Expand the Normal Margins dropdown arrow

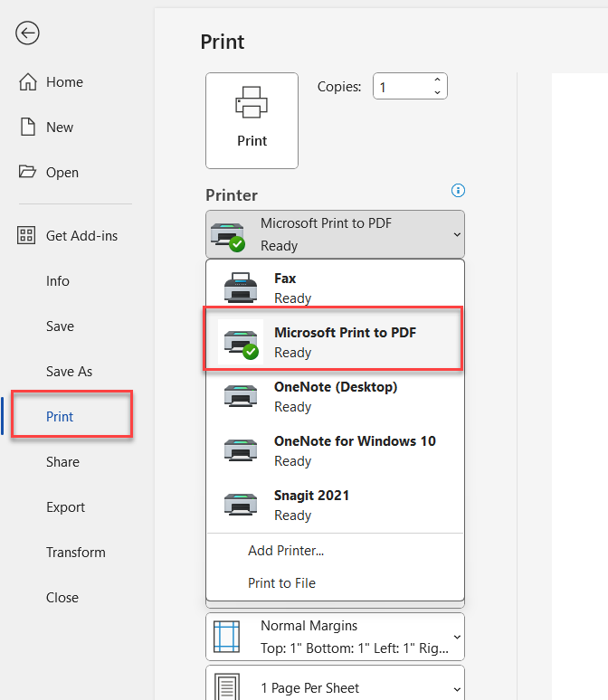457,637
